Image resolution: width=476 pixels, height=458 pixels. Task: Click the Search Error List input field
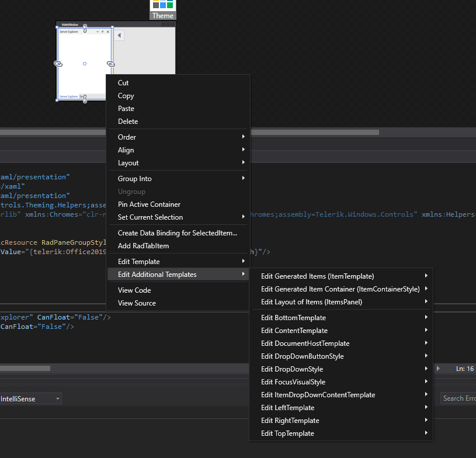coord(458,398)
